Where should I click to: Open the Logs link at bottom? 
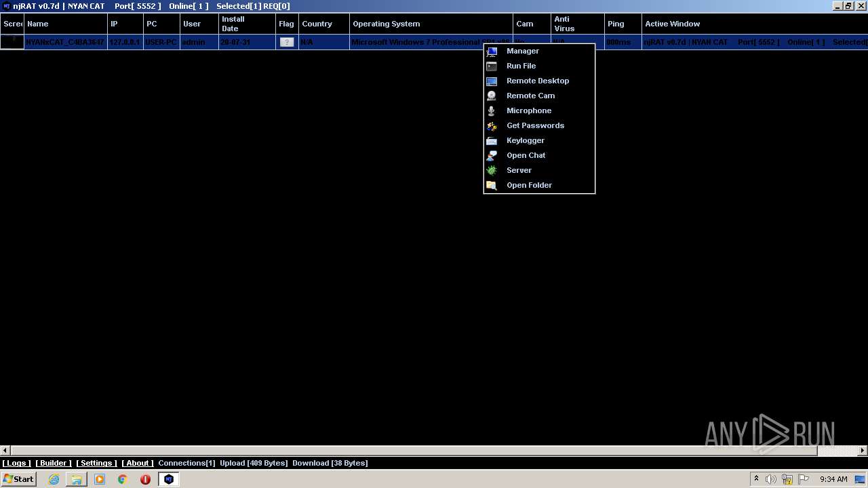[x=16, y=463]
